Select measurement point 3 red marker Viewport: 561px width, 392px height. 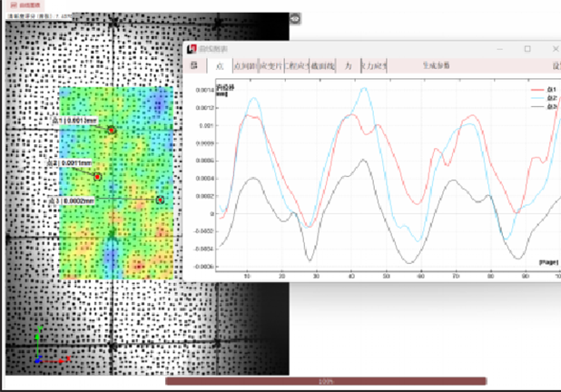pos(159,200)
